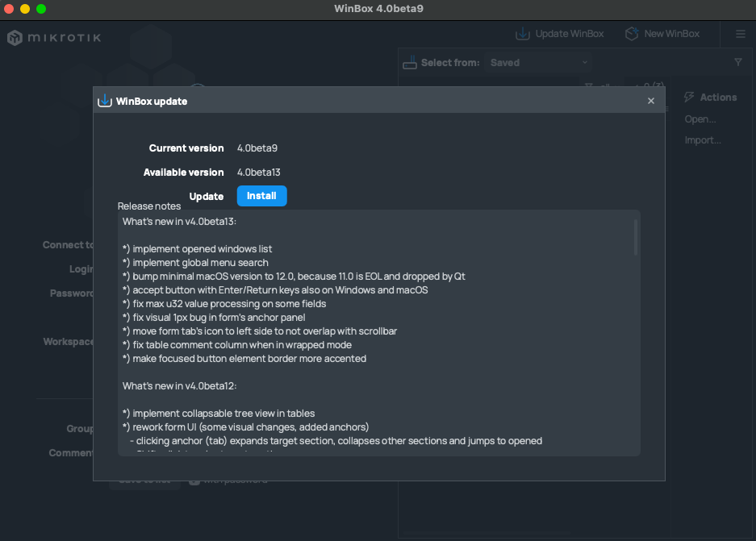Click the router icon beside Select from
Screen dimensions: 756x541
[x=410, y=63]
